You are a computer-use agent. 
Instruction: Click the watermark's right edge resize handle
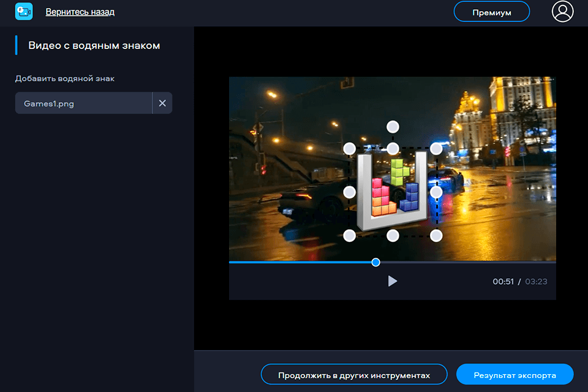437,192
